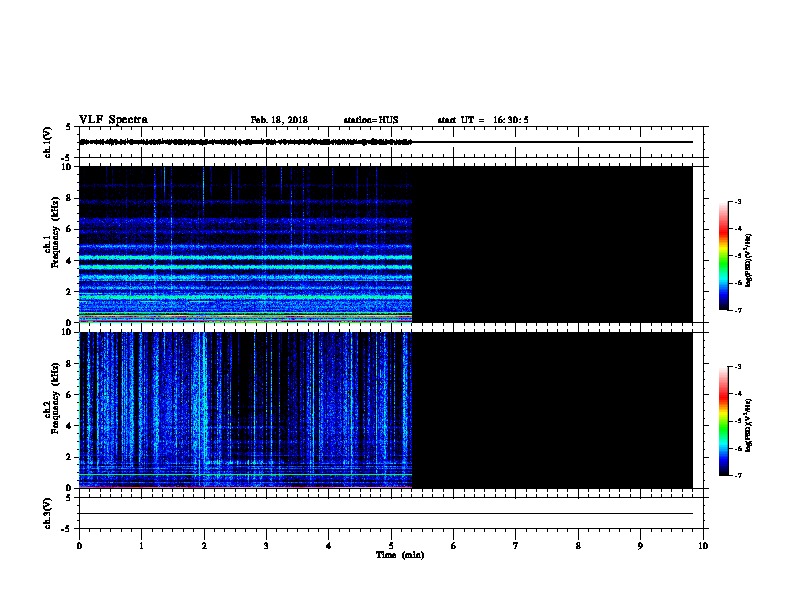Click the x-axis tick label "4" under ch.3
Image resolution: width=792 pixels, height=612 pixels.
[329, 545]
